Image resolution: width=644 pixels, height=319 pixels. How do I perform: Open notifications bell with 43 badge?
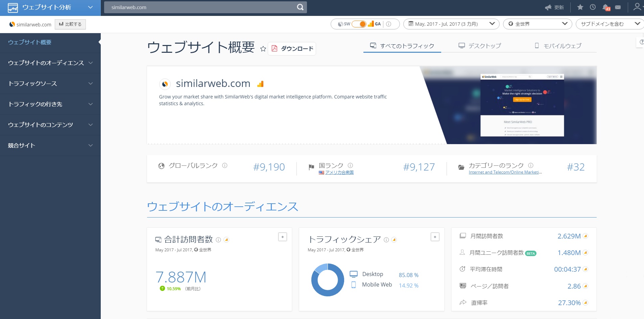point(606,7)
